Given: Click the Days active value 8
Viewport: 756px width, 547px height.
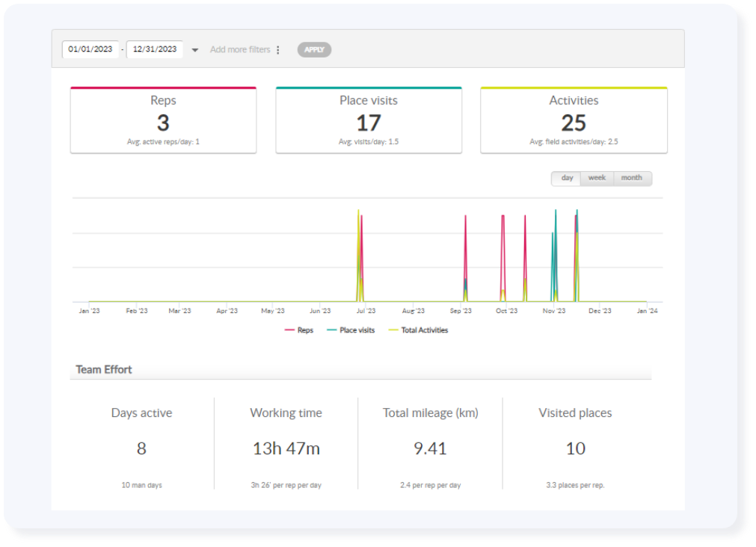Looking at the screenshot, I should point(141,448).
